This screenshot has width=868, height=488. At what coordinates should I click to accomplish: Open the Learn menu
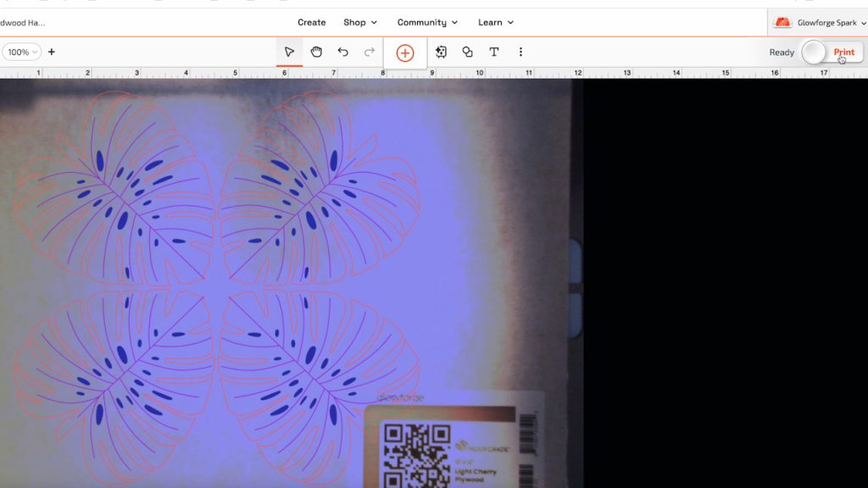pos(495,22)
